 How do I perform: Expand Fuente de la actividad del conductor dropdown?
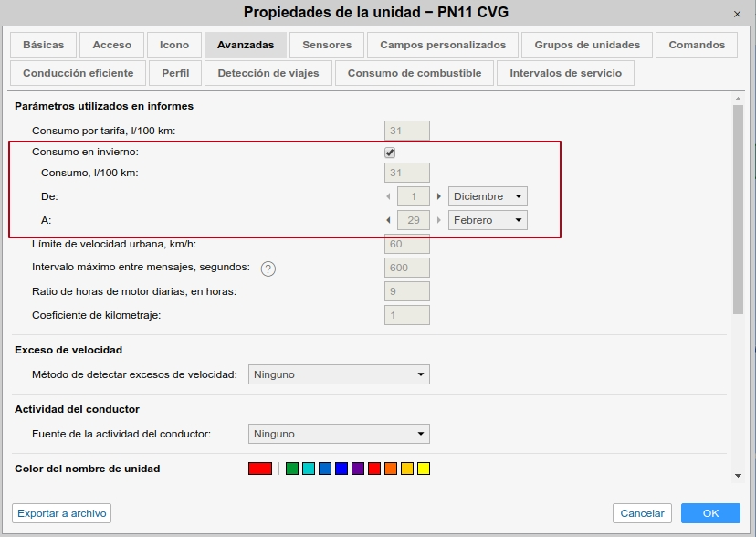click(x=339, y=434)
